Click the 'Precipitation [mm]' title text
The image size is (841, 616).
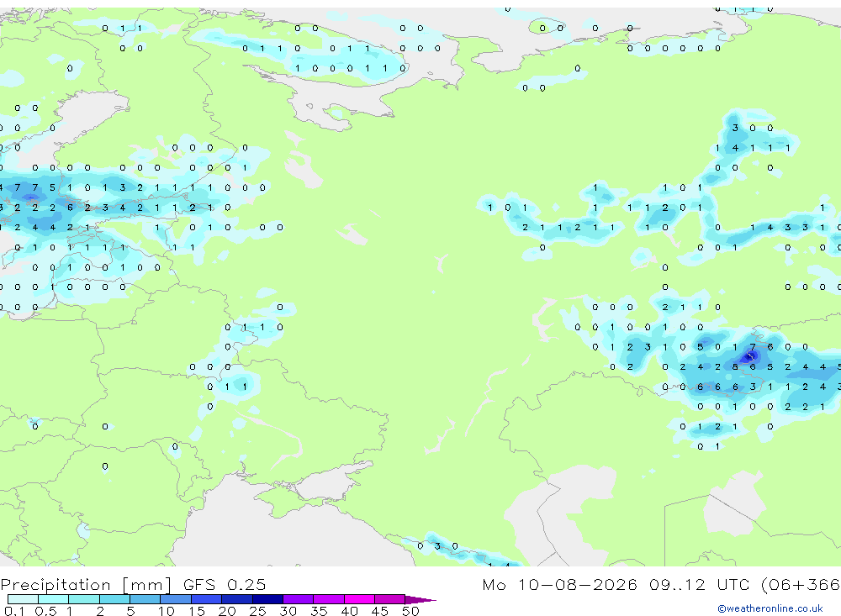[86, 585]
